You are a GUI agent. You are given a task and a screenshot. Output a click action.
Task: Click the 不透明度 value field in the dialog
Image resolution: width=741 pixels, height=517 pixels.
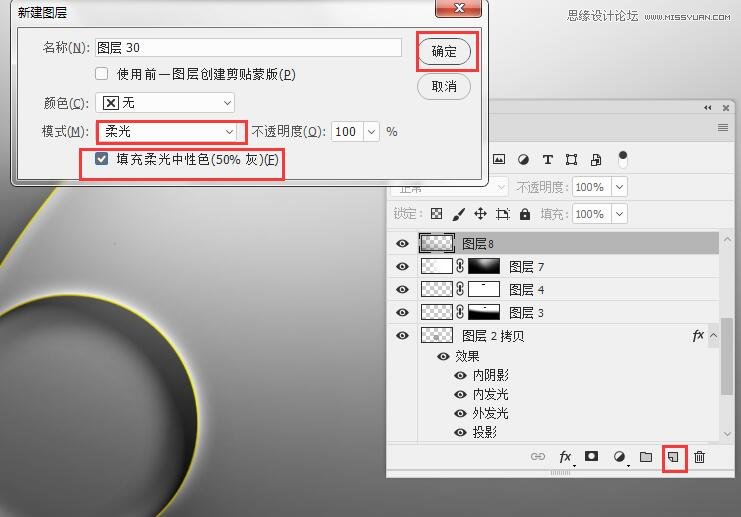347,131
